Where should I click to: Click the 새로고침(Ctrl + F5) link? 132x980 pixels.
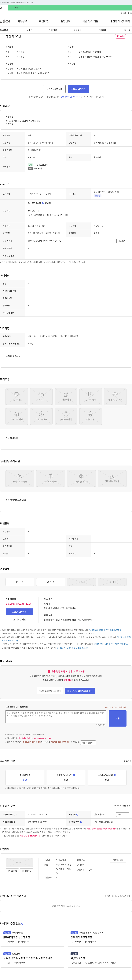[71, 97]
